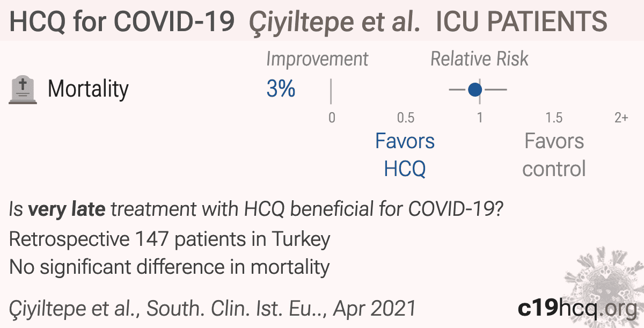Select the Favors HCQ label
This screenshot has height=328, width=644.
coord(405,155)
